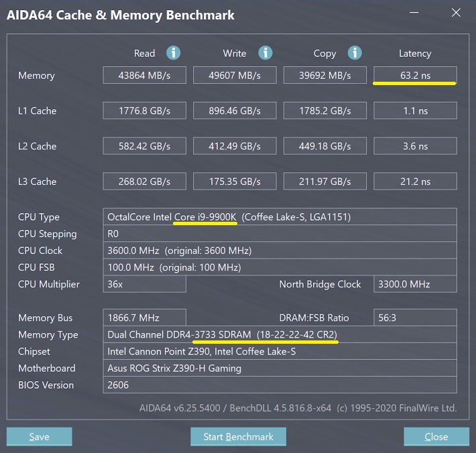
Task: Click the Copy column info icon
Action: tap(355, 53)
